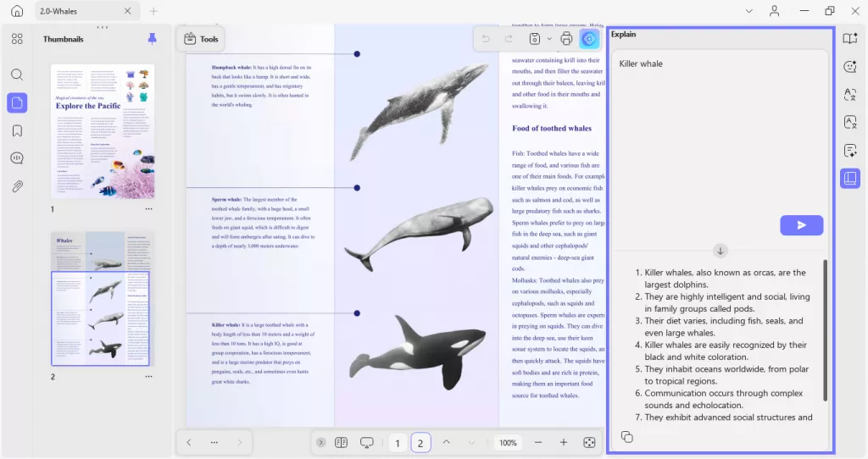Viewport: 868px width, 459px height.
Task: Zoom out with the minus button
Action: pos(538,442)
